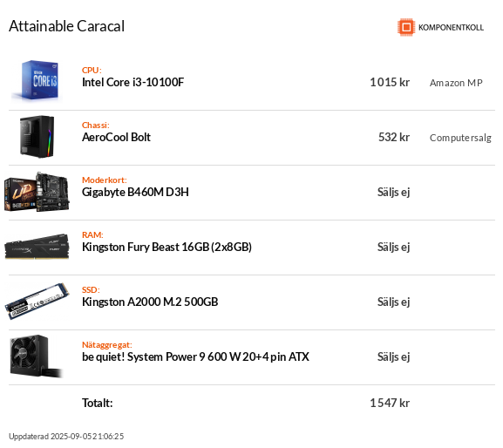Click the 1 015 kr CPU price
The image size is (503, 448).
click(390, 83)
